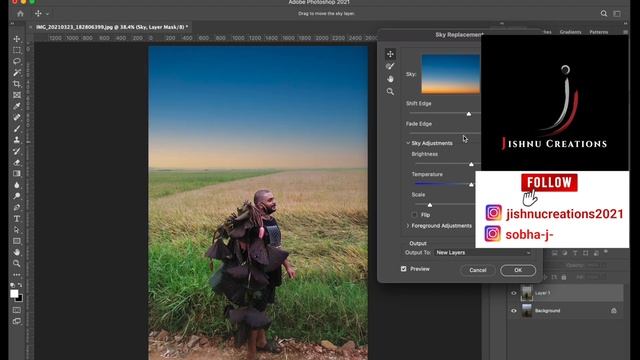The width and height of the screenshot is (640, 360).
Task: Select the Path Selection tool
Action: pyautogui.click(x=17, y=230)
